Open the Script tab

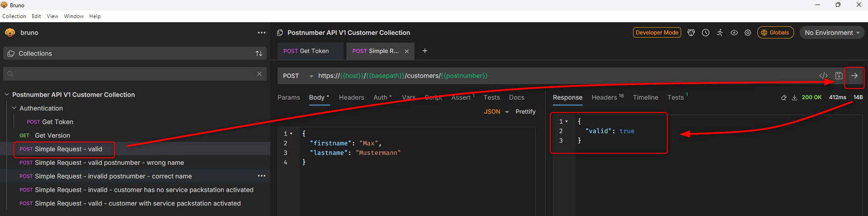coord(434,97)
